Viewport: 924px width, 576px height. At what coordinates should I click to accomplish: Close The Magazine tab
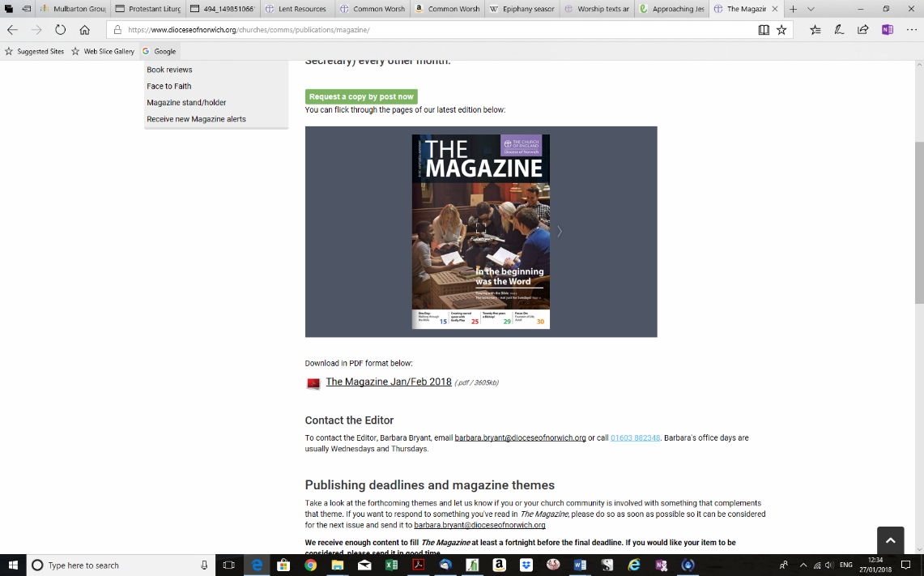click(775, 9)
